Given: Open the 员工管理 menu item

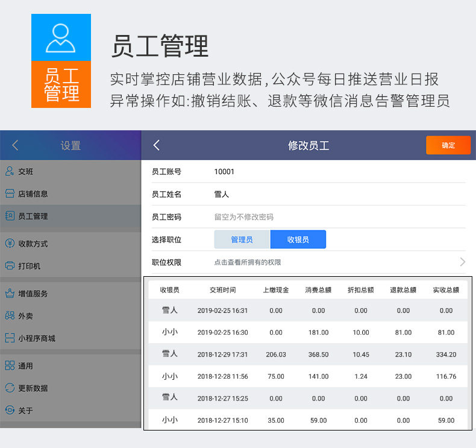Looking at the screenshot, I should (70, 216).
